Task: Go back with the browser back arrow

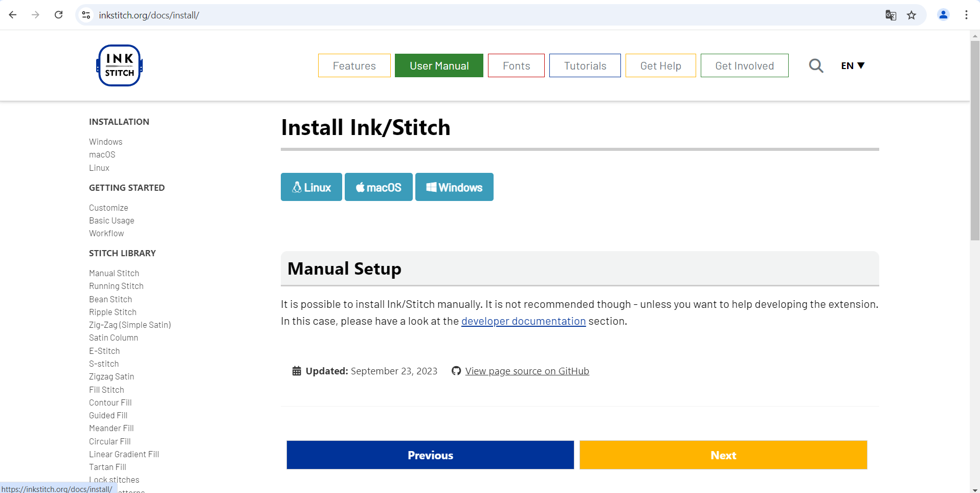Action: [x=13, y=15]
